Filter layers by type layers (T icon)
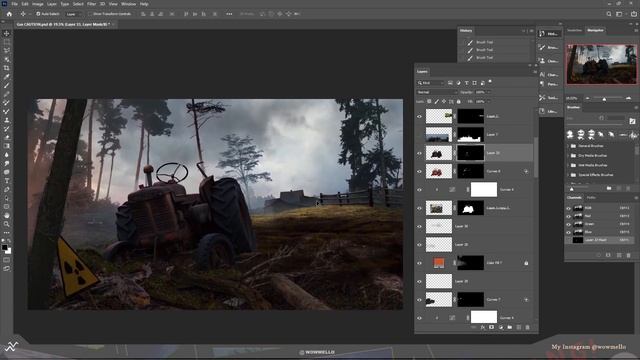Image resolution: width=640 pixels, height=360 pixels. point(467,83)
